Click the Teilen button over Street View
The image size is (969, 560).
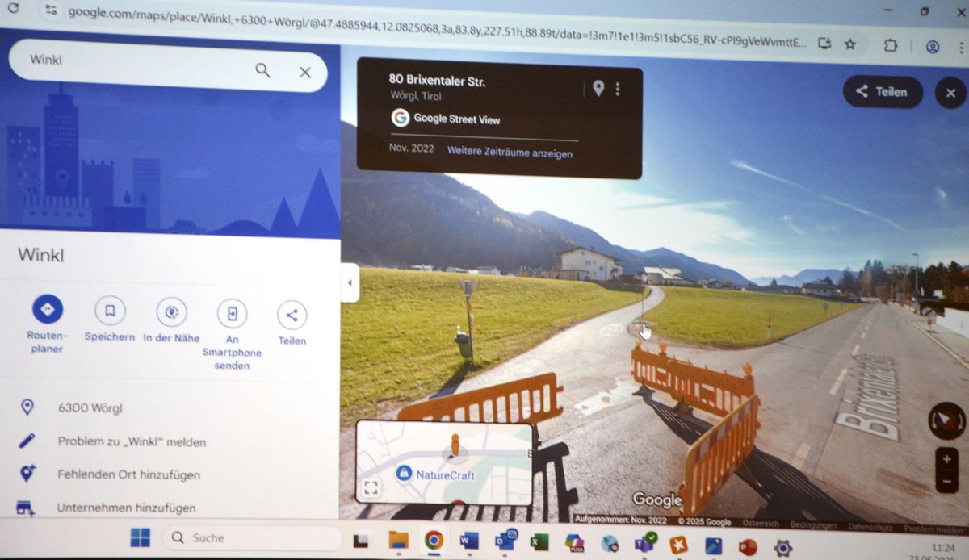(882, 92)
